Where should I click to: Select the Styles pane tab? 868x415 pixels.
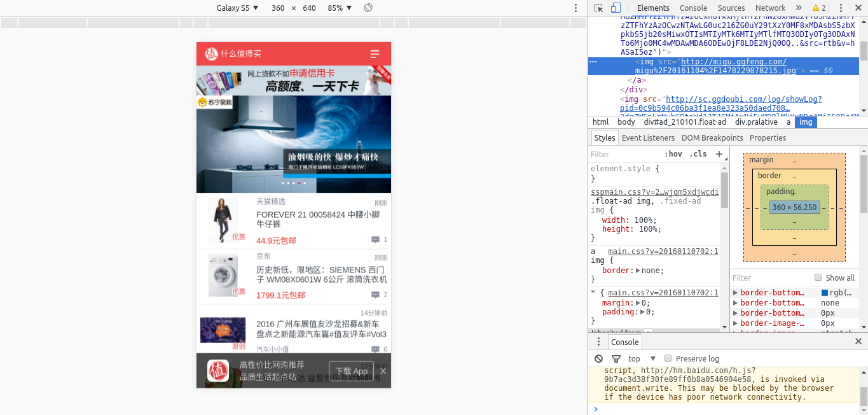point(605,137)
